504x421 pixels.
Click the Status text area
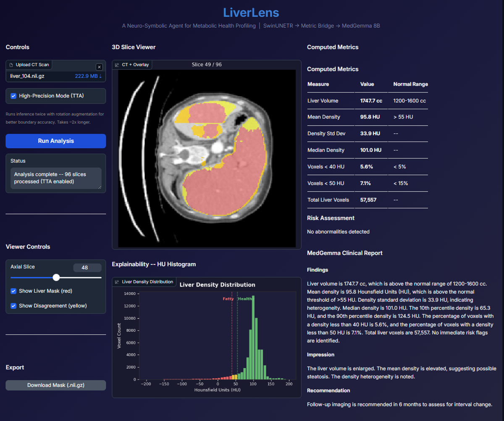click(x=56, y=178)
